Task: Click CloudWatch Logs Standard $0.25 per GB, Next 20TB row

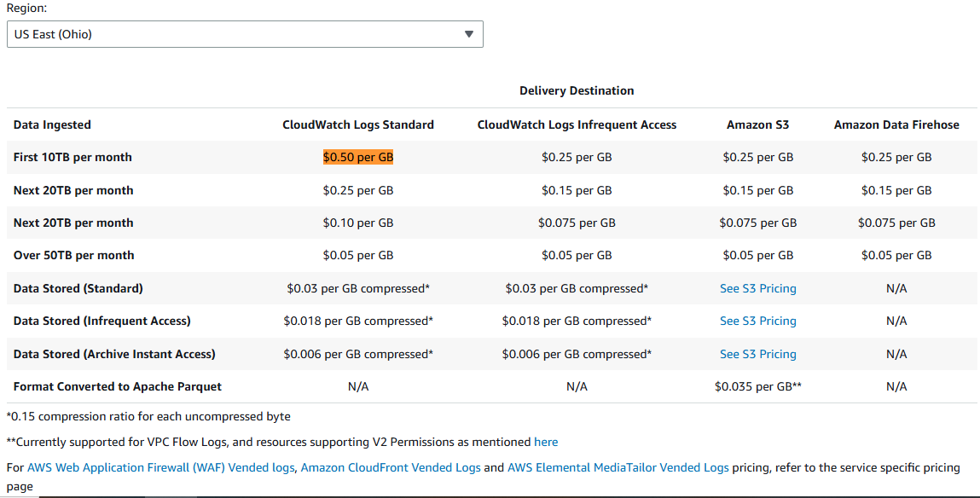Action: 358,190
